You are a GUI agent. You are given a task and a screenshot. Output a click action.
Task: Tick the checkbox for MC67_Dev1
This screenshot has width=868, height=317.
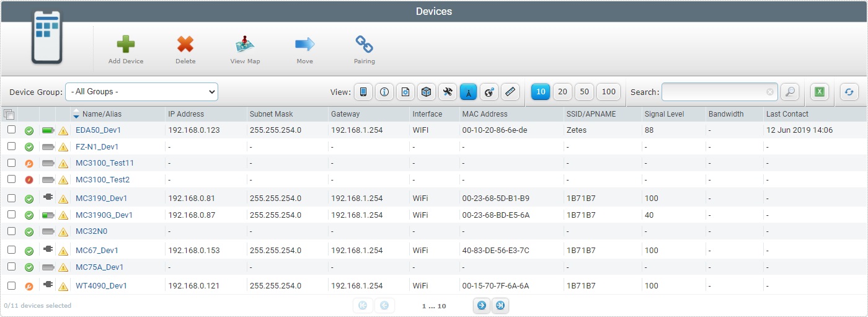11,250
